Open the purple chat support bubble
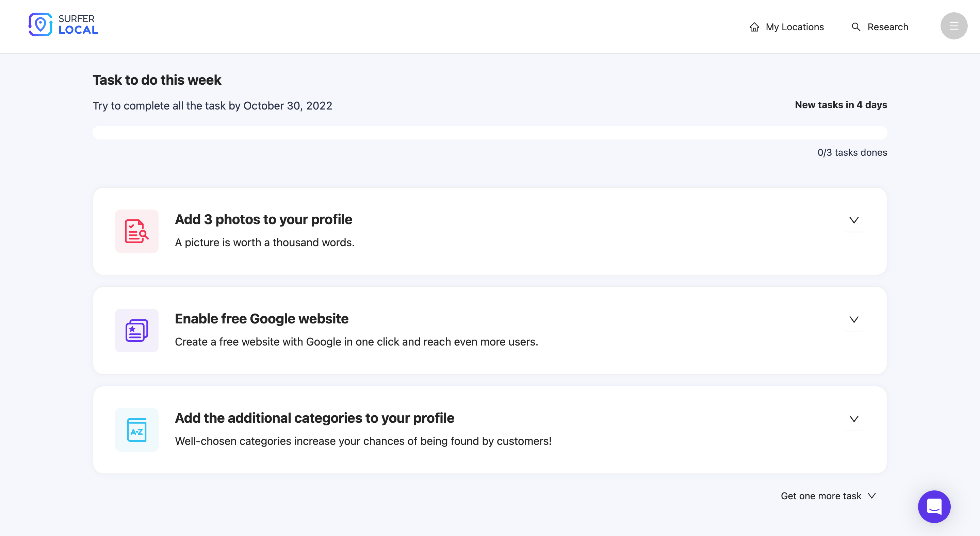980x536 pixels. (x=934, y=506)
